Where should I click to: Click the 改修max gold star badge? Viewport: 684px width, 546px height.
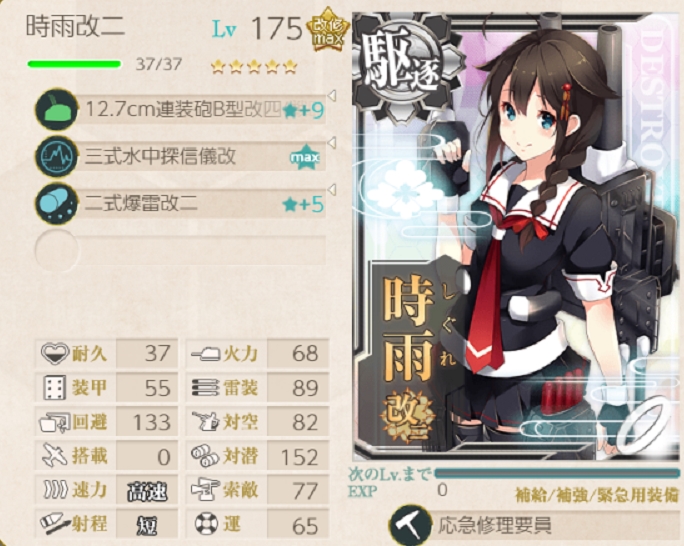328,29
